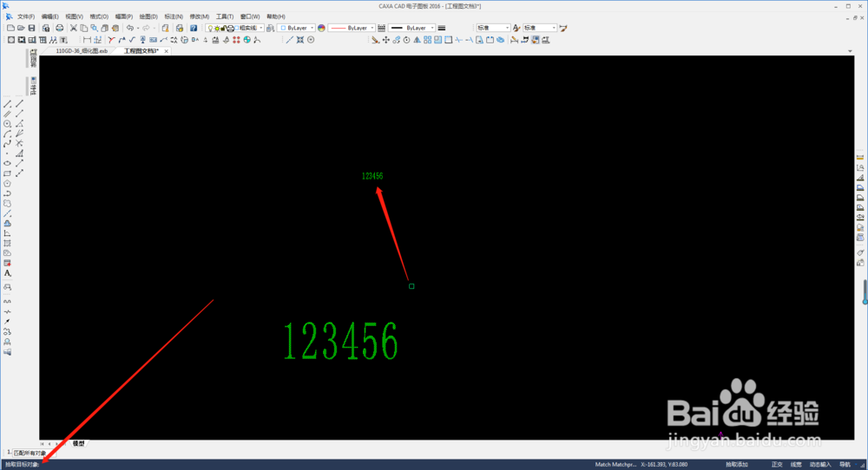The height and width of the screenshot is (470, 868).
Task: Click the small green 123456 text
Action: point(372,176)
